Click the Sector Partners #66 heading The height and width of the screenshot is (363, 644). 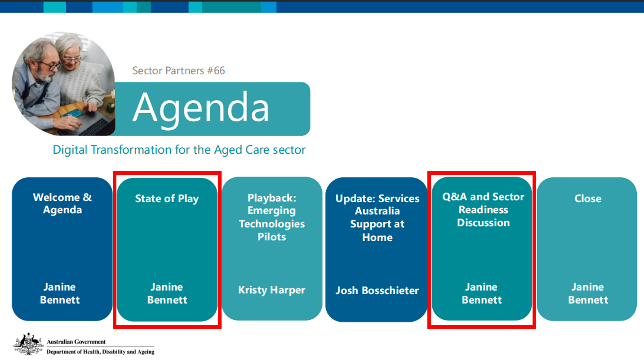pos(178,71)
